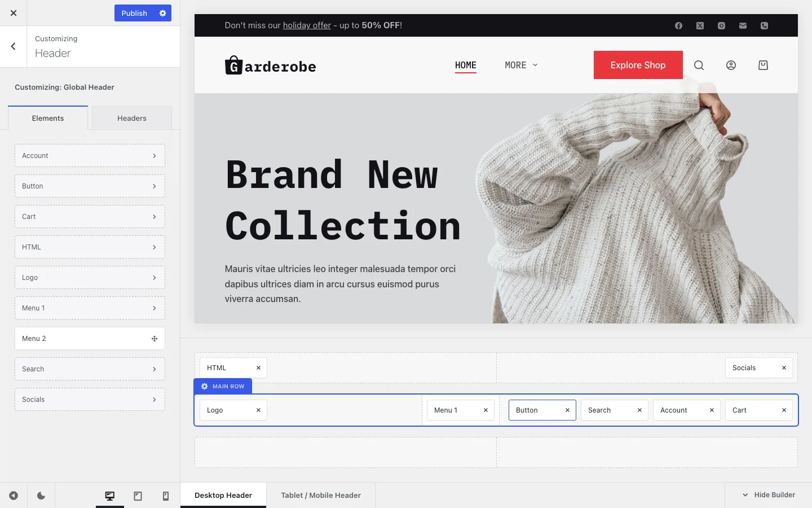Remove Search element from main row
The image size is (812, 508).
pyautogui.click(x=639, y=410)
